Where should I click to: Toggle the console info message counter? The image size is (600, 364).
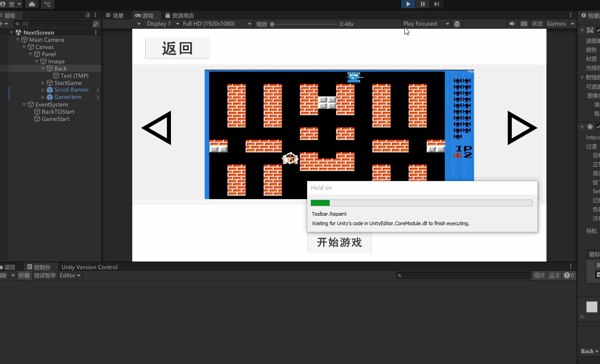pyautogui.click(x=539, y=275)
